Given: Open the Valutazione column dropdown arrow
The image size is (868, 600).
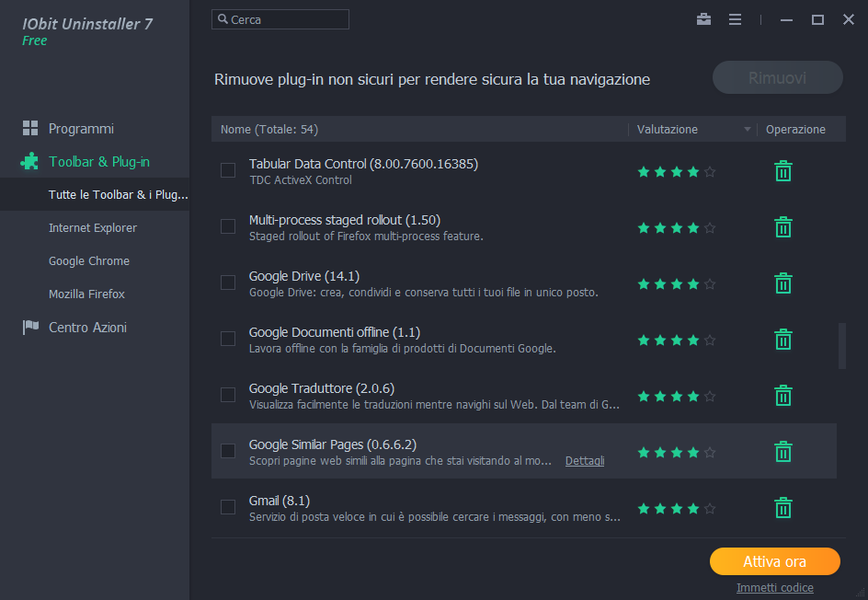Looking at the screenshot, I should pyautogui.click(x=748, y=130).
